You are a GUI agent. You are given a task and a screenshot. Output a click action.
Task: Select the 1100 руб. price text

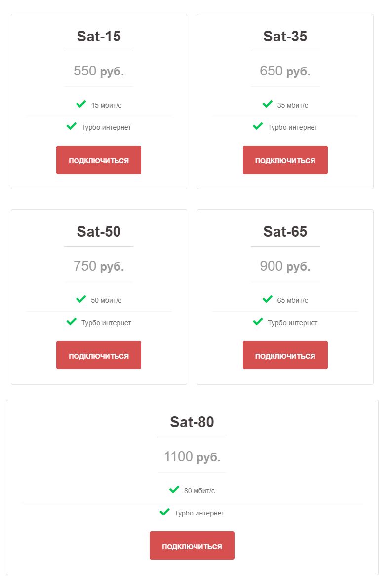point(192,457)
